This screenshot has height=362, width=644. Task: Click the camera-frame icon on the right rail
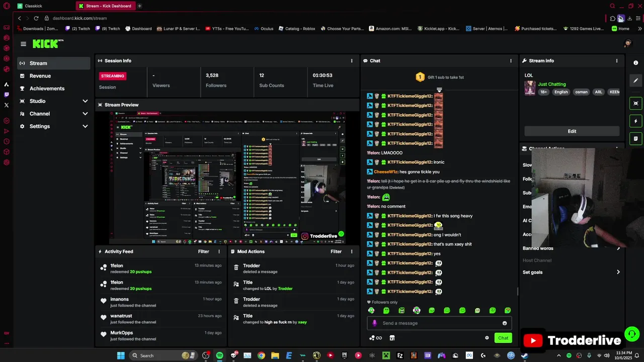click(x=636, y=103)
